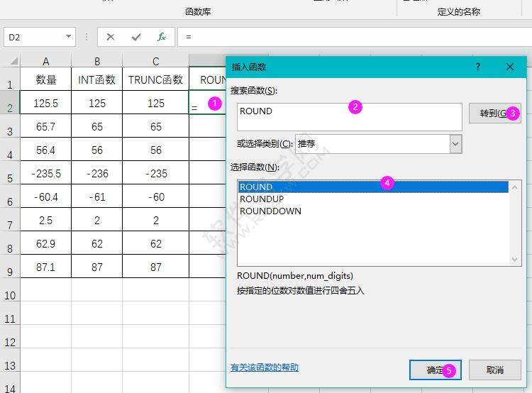Select ROUNDUP in the function list
The image size is (532, 393).
pos(262,199)
